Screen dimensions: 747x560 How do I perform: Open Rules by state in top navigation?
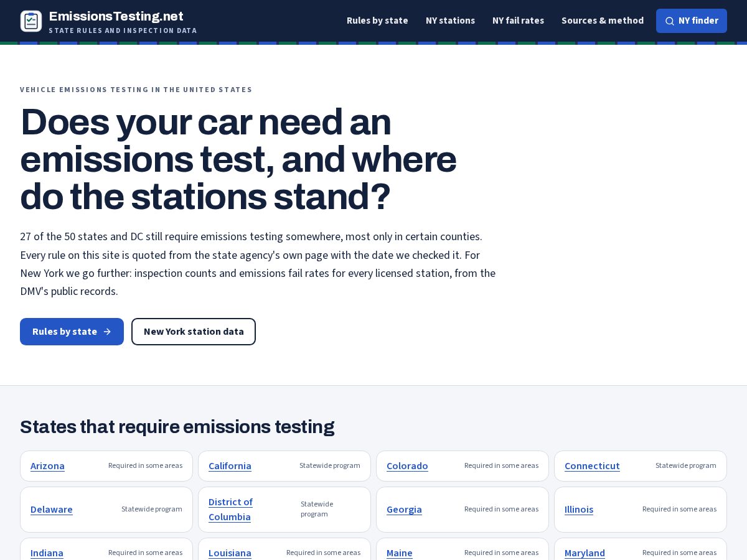coord(377,21)
